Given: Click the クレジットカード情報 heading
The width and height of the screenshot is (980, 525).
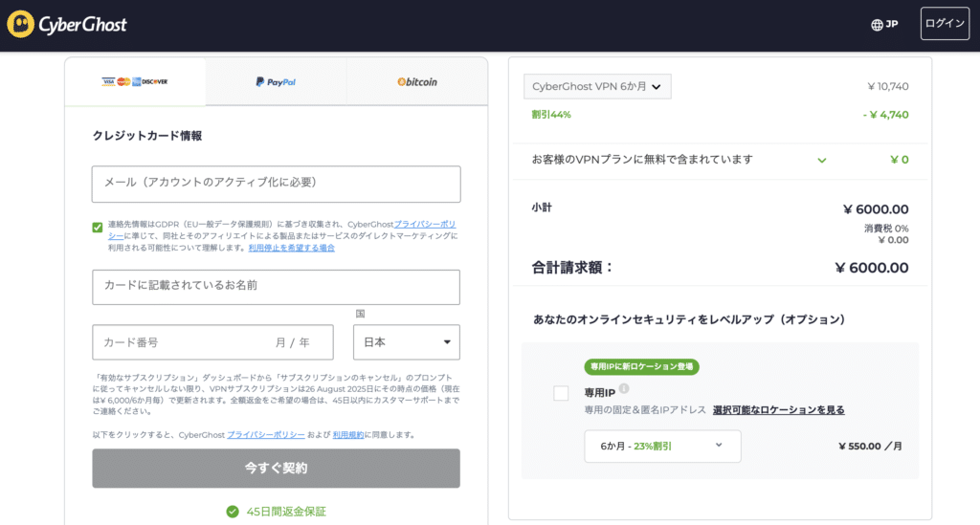Looking at the screenshot, I should (x=147, y=136).
